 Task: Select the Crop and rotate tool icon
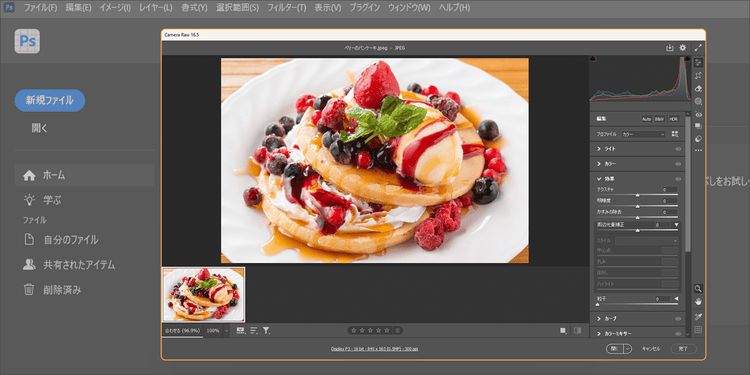pyautogui.click(x=698, y=76)
